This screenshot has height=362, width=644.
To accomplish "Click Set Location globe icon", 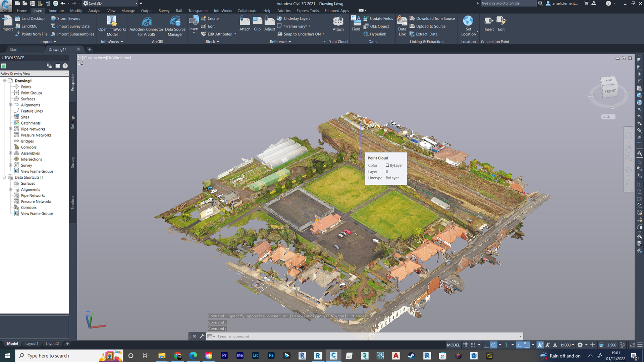I will point(468,21).
